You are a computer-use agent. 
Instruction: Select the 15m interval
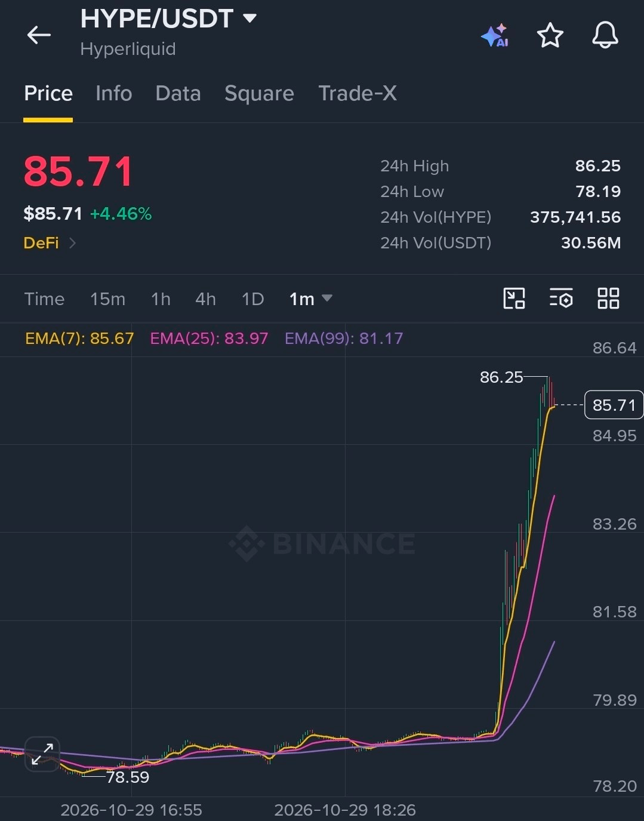point(107,299)
